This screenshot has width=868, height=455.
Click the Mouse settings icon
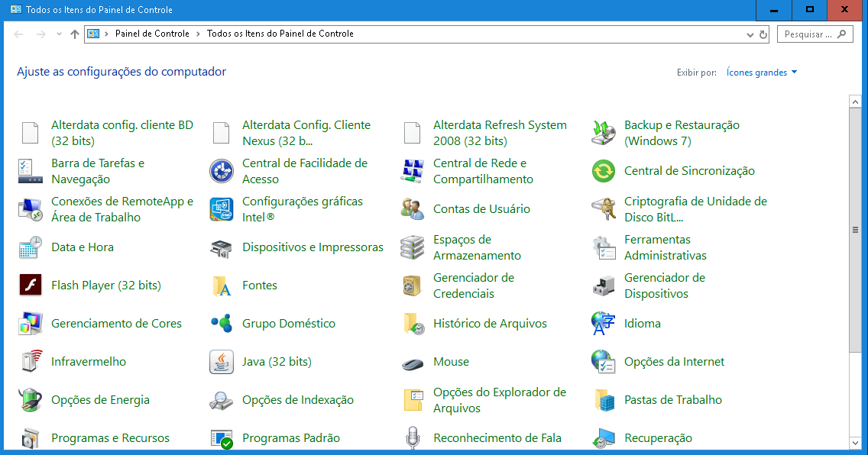[413, 363]
